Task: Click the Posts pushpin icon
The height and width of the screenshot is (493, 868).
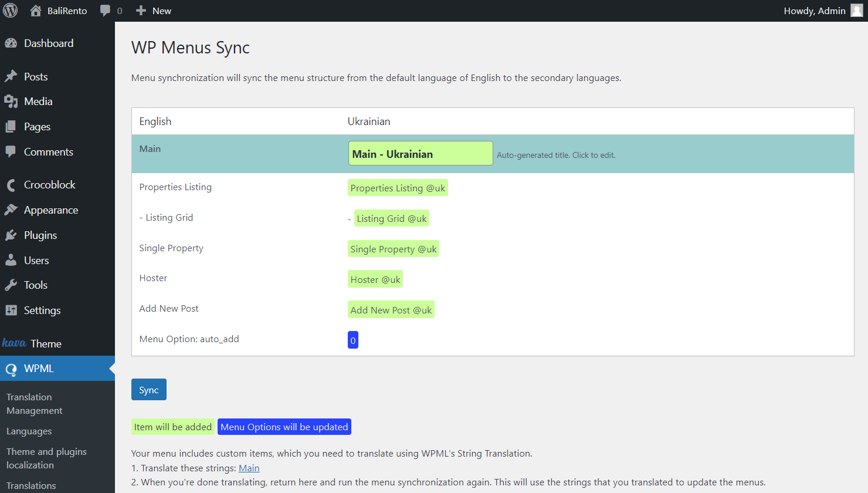Action: [11, 76]
